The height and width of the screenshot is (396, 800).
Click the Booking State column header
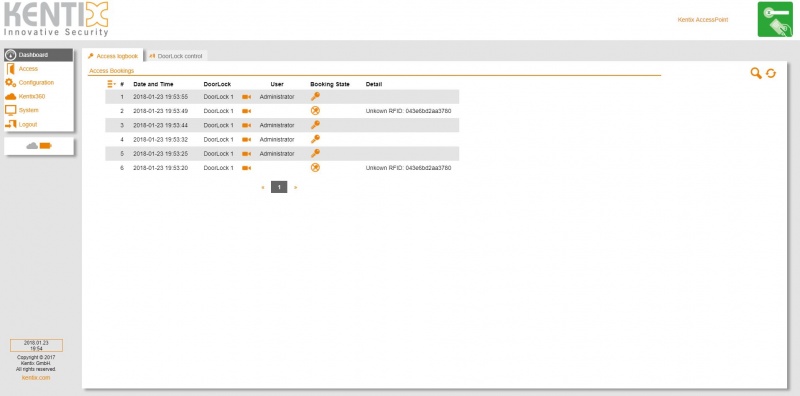[x=330, y=84]
